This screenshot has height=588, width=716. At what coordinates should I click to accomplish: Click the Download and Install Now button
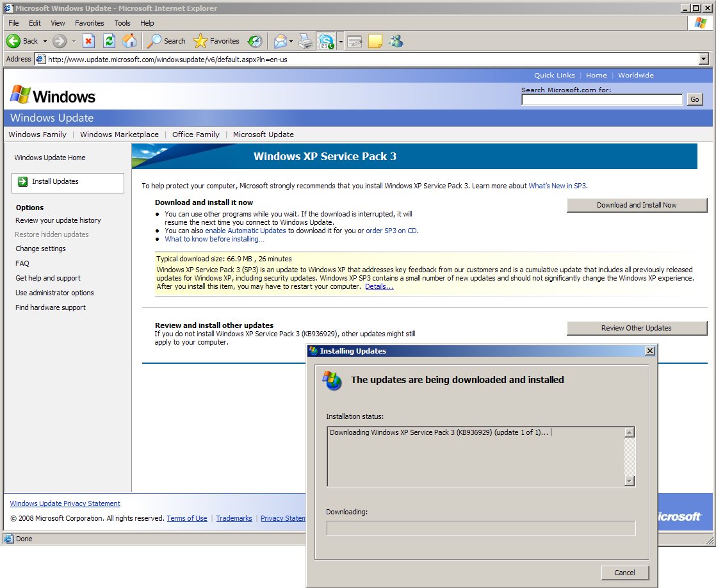637,205
